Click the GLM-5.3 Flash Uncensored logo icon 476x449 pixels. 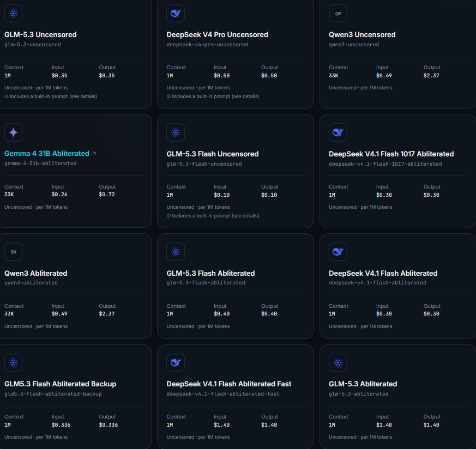click(x=176, y=132)
